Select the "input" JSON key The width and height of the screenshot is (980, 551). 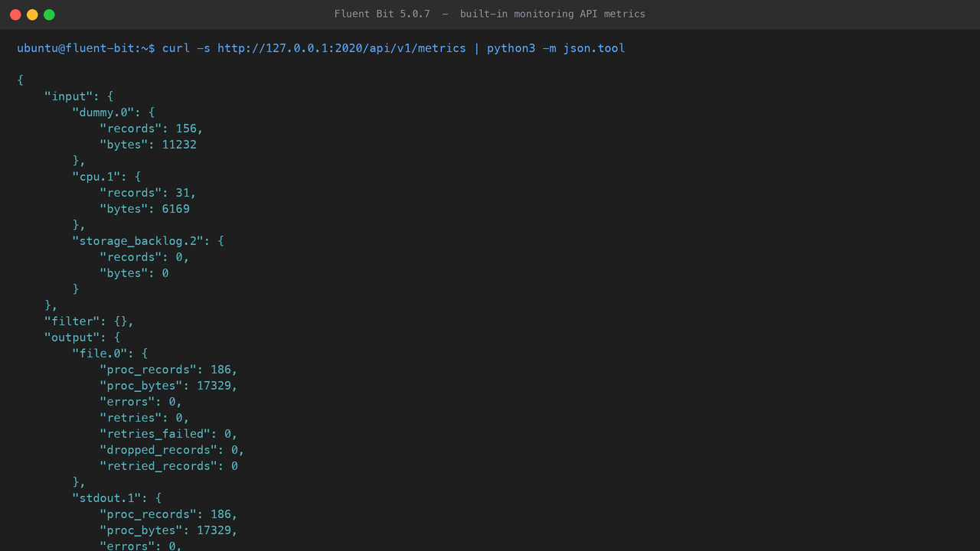69,96
